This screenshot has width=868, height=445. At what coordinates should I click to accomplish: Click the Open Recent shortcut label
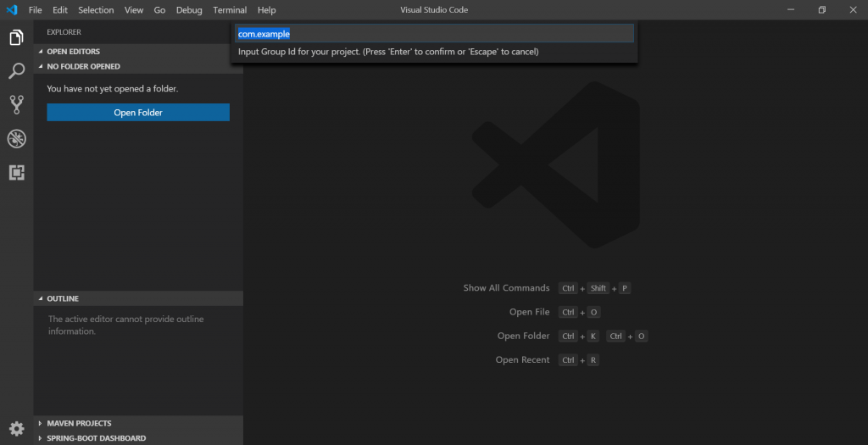pos(522,359)
